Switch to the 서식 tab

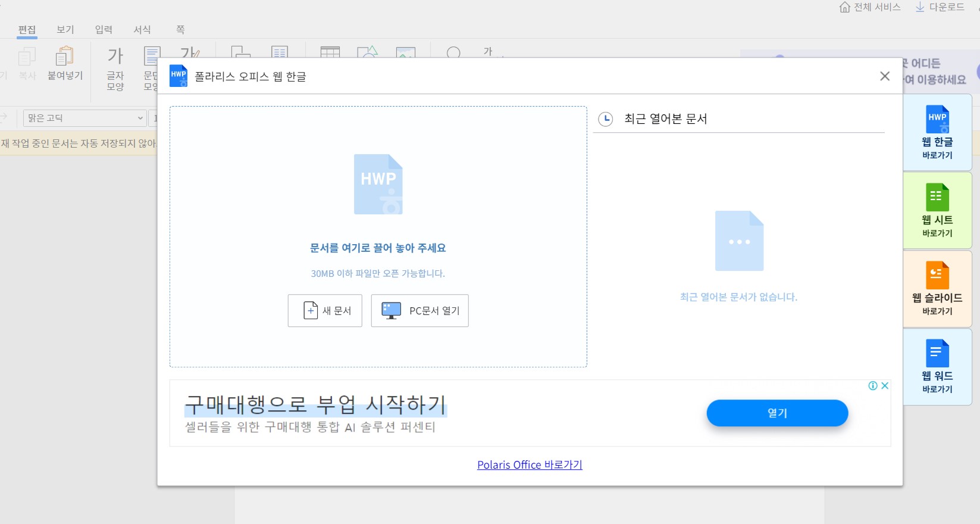142,30
